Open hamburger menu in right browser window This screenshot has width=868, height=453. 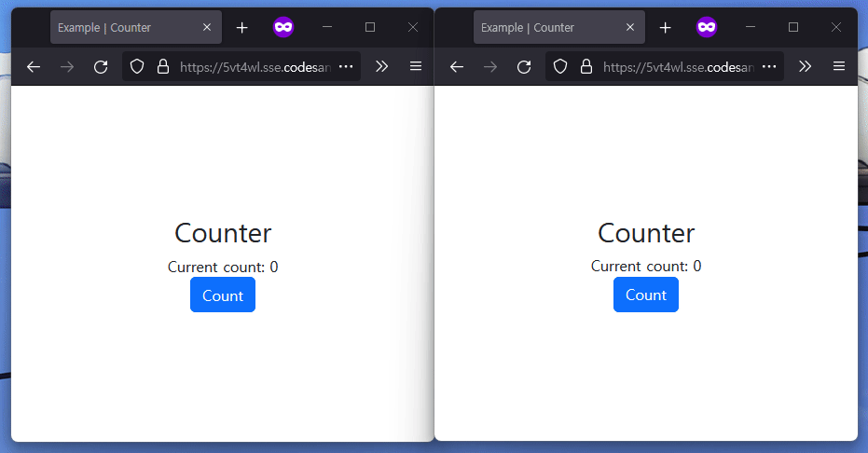(839, 66)
